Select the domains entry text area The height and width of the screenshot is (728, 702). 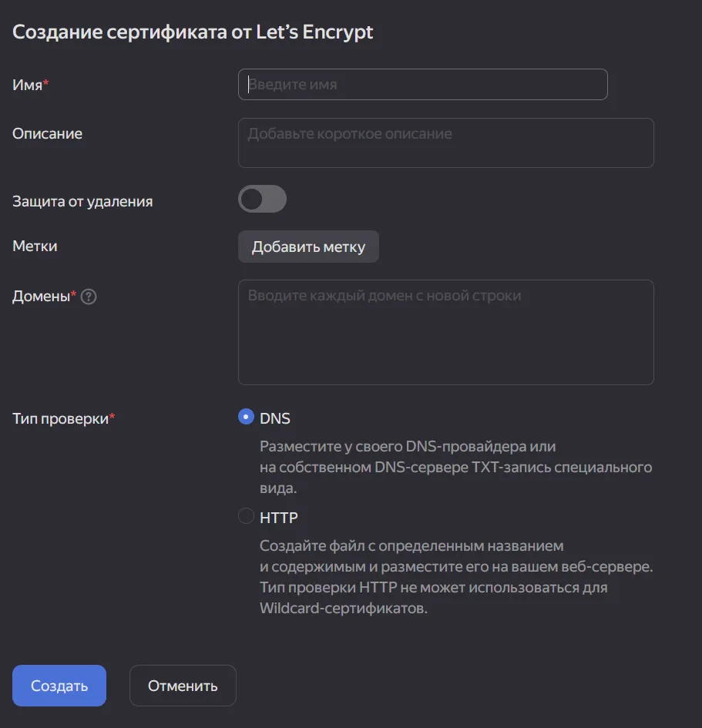[x=445, y=331]
